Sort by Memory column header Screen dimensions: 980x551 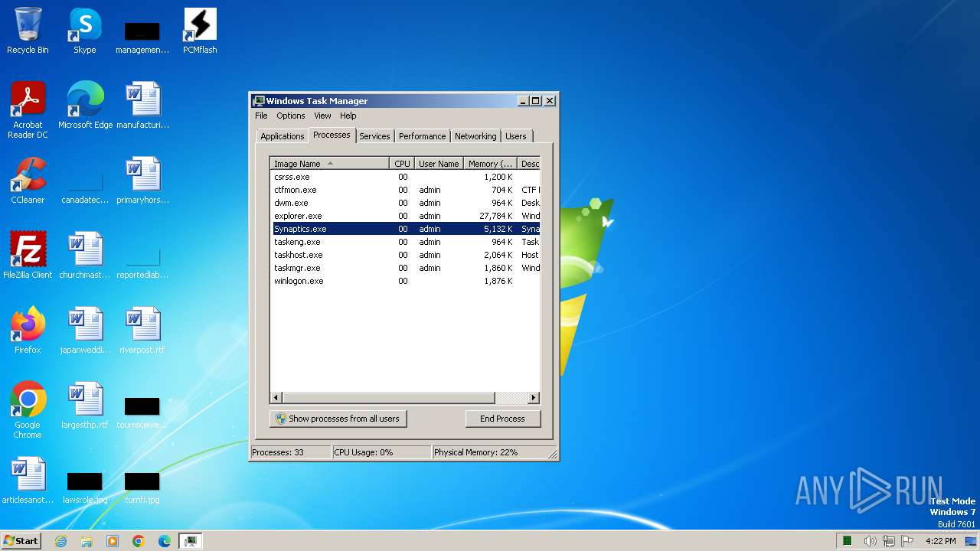pos(490,164)
